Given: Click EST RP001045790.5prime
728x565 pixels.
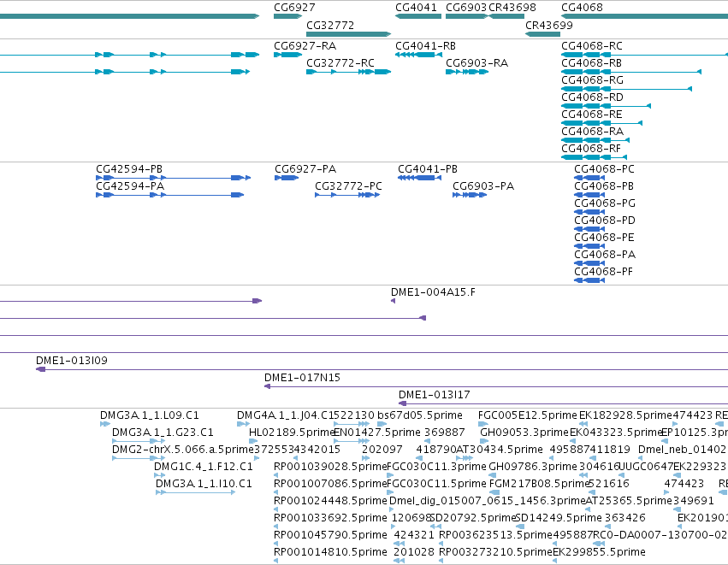Looking at the screenshot, I should 330,535.
